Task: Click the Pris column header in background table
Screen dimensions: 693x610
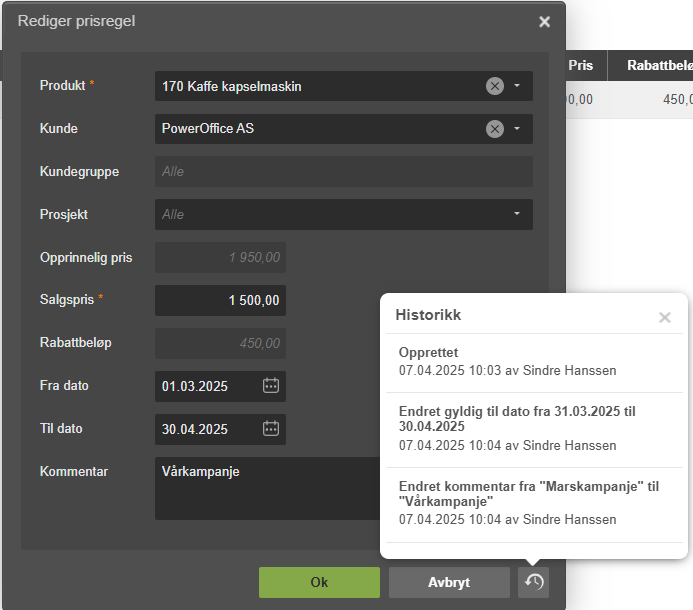Action: pos(586,65)
